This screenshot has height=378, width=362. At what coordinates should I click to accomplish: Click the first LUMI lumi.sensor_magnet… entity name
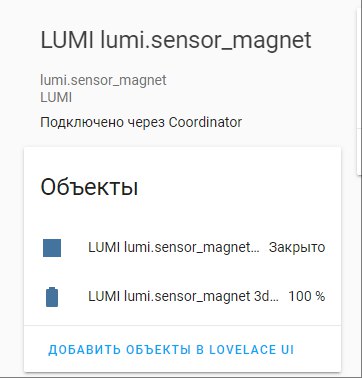pyautogui.click(x=174, y=248)
